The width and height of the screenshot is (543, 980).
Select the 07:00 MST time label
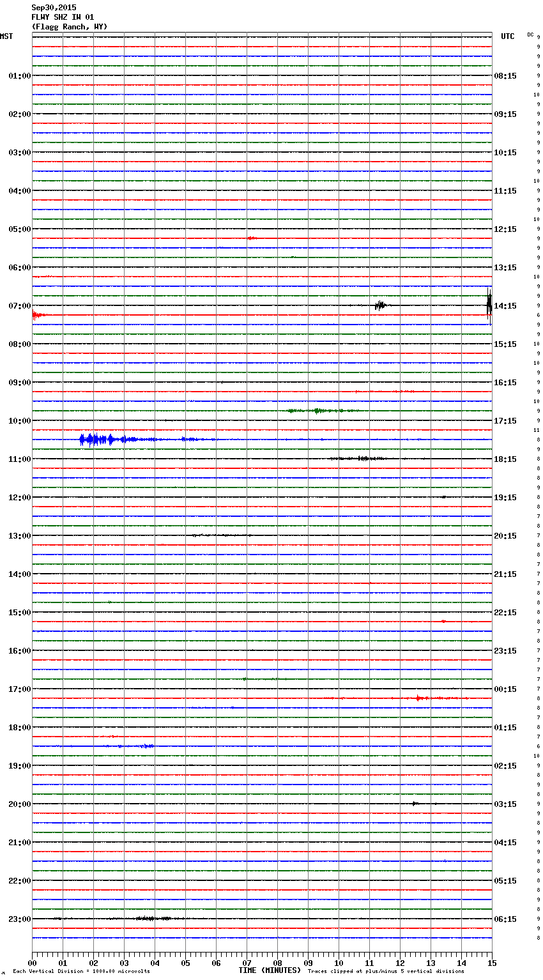20,306
